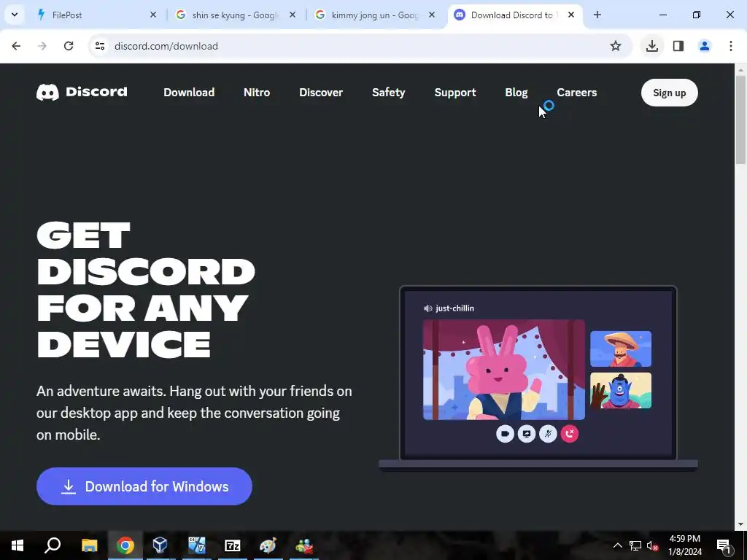Open the 7-Zip taskbar icon
747x560 pixels.
click(233, 545)
